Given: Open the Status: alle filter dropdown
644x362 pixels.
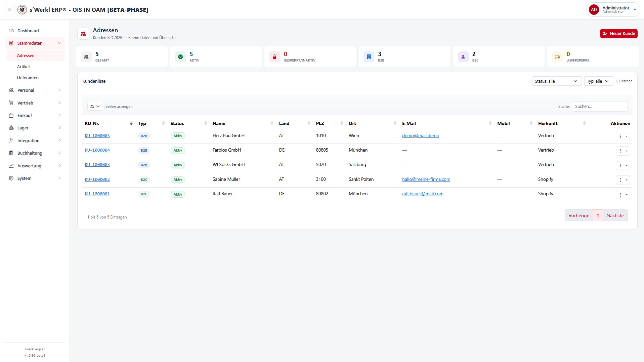Looking at the screenshot, I should 557,81.
